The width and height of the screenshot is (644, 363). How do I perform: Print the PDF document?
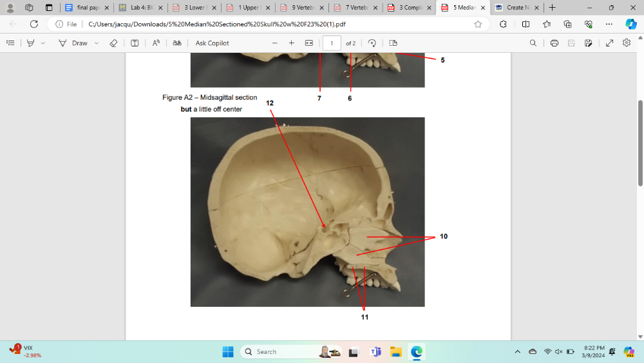[x=554, y=43]
